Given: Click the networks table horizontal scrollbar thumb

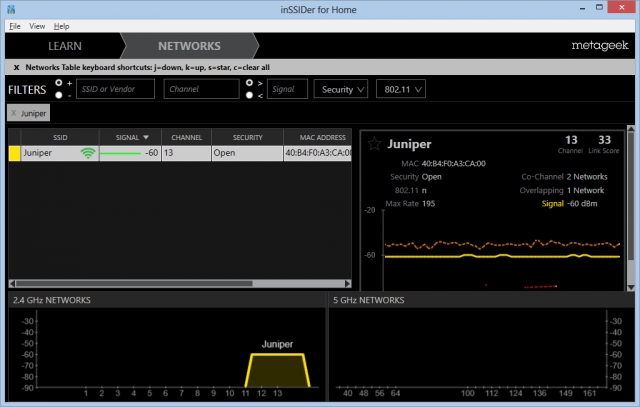Looking at the screenshot, I should pyautogui.click(x=134, y=283).
